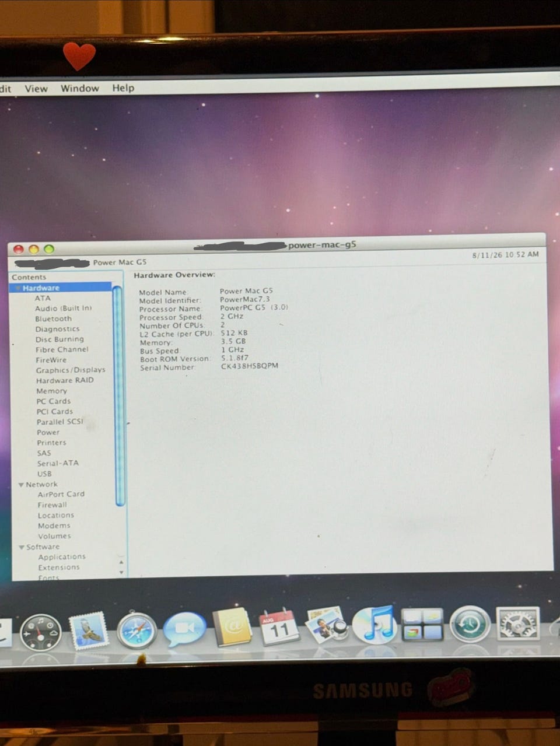560x746 pixels.
Task: Open Dashboard from the dock
Action: (40, 632)
